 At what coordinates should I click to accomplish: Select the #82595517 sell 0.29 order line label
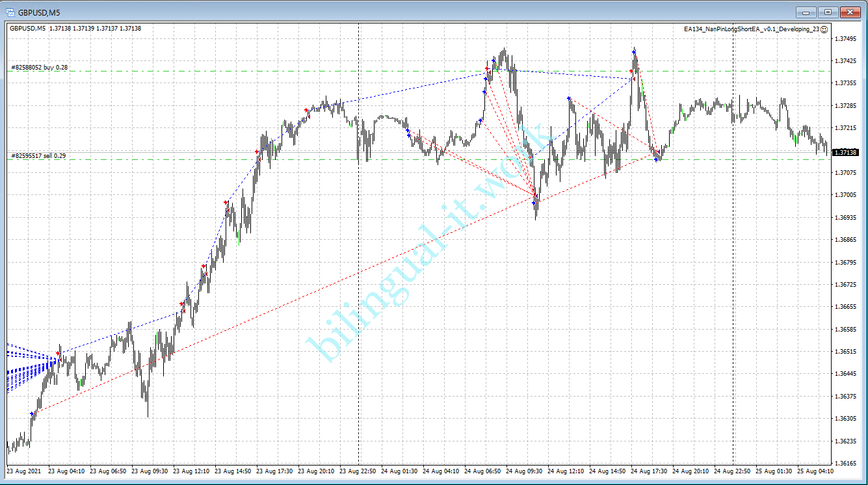click(38, 156)
